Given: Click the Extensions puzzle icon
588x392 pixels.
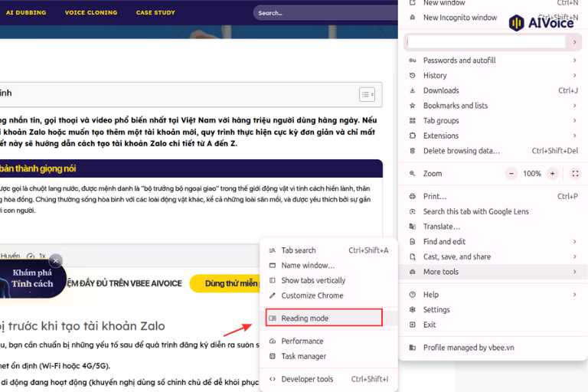Looking at the screenshot, I should click(x=413, y=136).
